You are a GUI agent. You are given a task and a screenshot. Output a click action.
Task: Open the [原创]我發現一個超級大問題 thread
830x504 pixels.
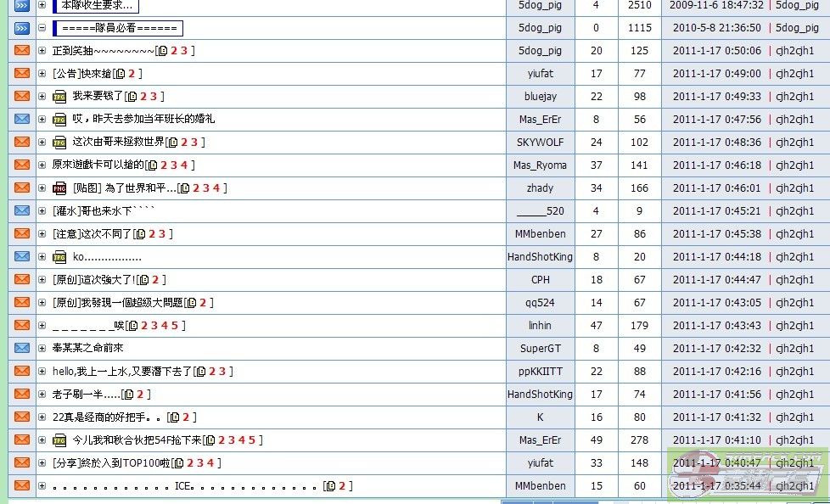click(x=117, y=302)
